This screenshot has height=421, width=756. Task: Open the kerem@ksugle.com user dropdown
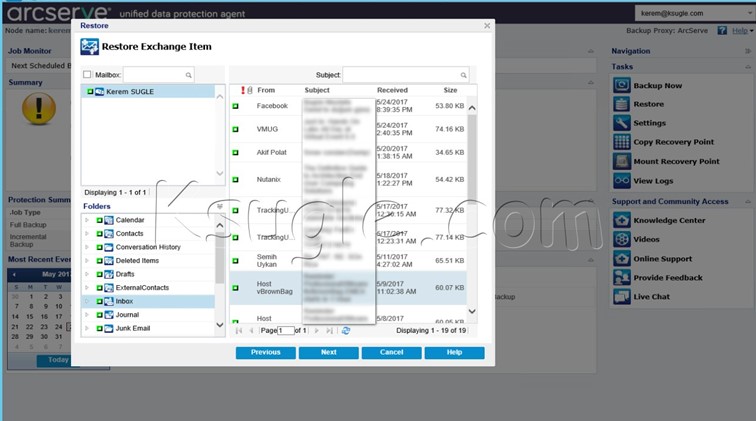pyautogui.click(x=751, y=13)
